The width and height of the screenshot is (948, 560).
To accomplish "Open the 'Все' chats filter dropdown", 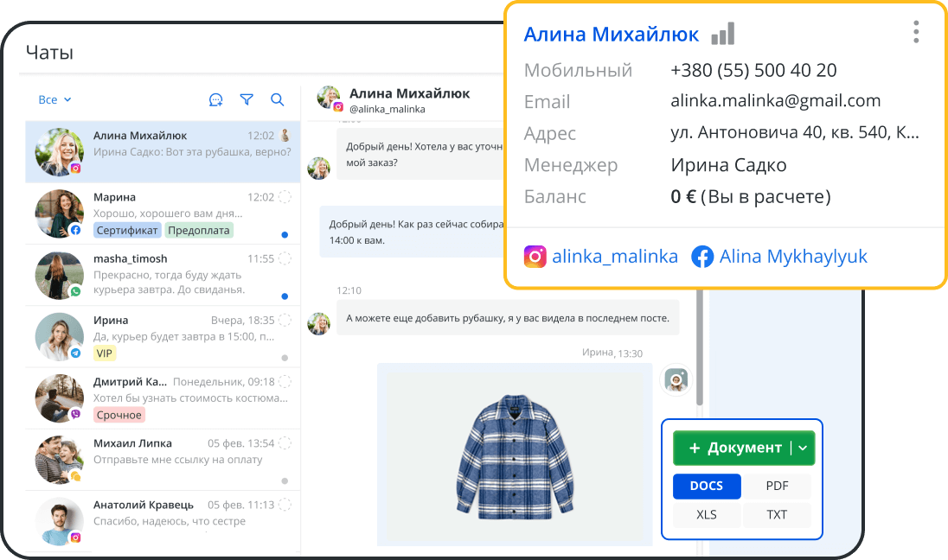I will (54, 99).
